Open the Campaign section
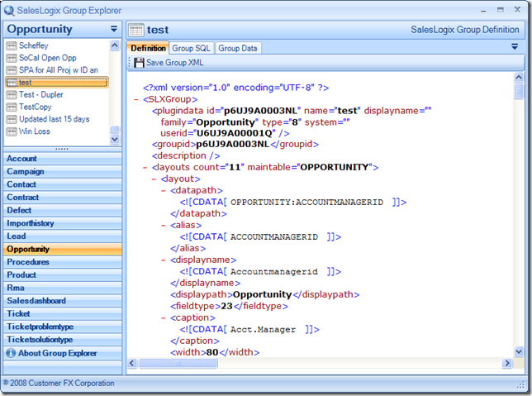Image resolution: width=532 pixels, height=396 pixels. 63,171
